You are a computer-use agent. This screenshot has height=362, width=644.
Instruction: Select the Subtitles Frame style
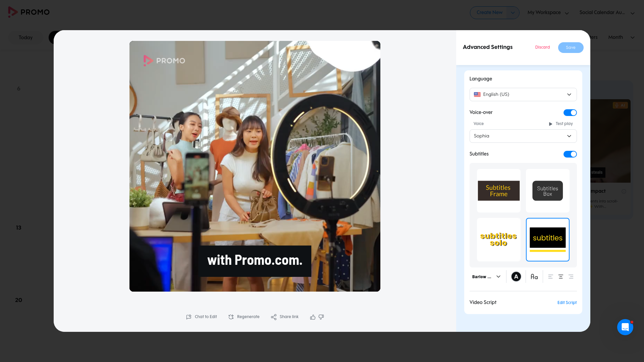(499, 191)
